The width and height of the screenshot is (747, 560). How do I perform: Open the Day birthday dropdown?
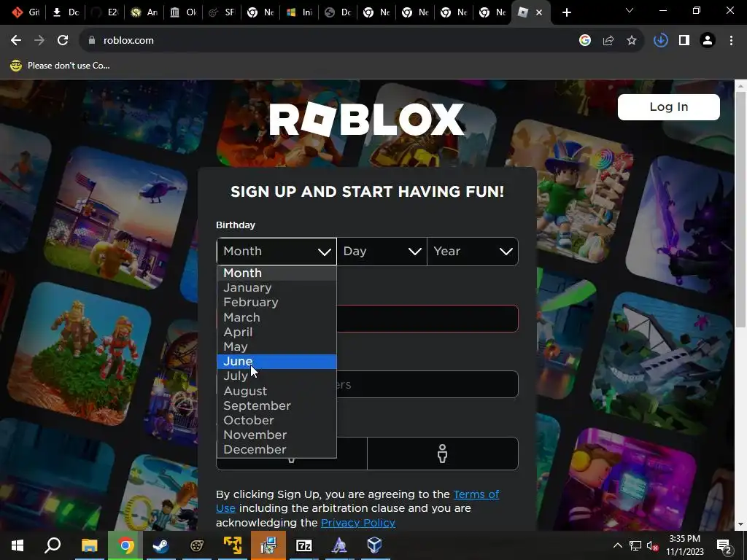pos(382,252)
